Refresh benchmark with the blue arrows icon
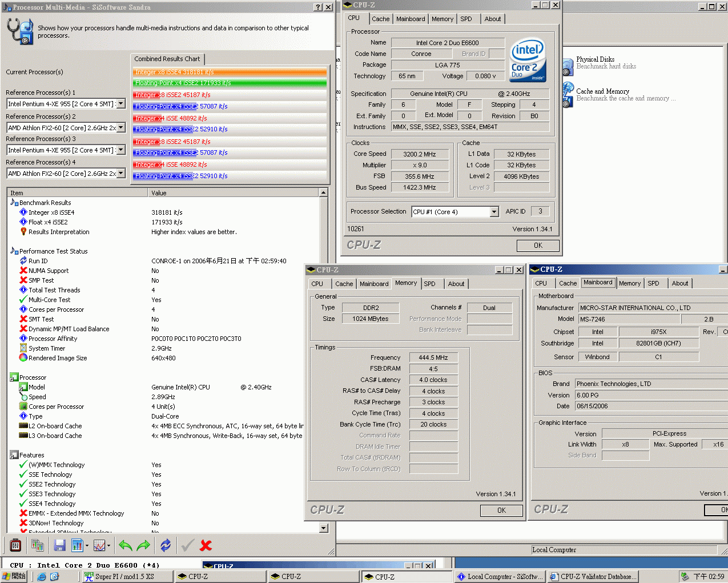This screenshot has width=728, height=583. [x=166, y=545]
